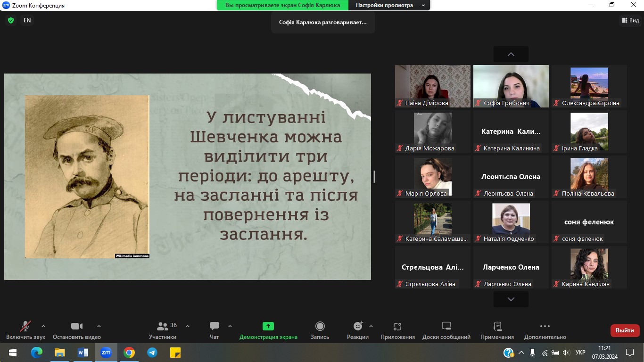Expand video options arrow next to camera
The width and height of the screenshot is (644, 362).
click(x=99, y=326)
